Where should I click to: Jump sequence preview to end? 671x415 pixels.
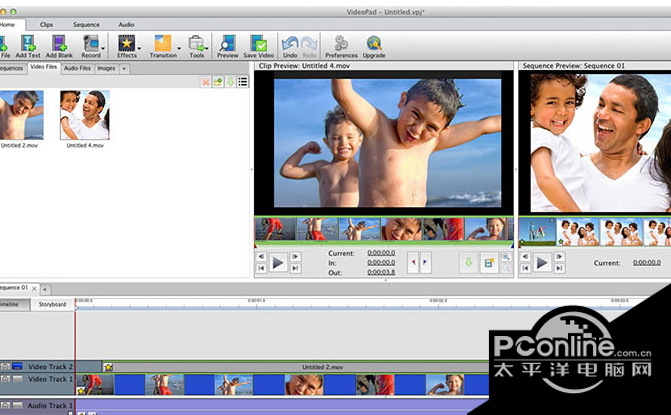click(x=559, y=268)
